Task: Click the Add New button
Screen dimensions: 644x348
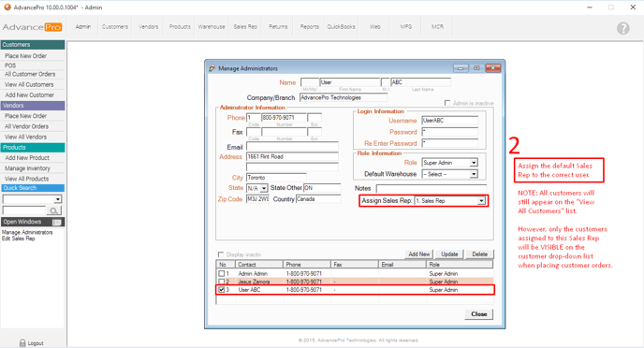Action: coord(419,254)
